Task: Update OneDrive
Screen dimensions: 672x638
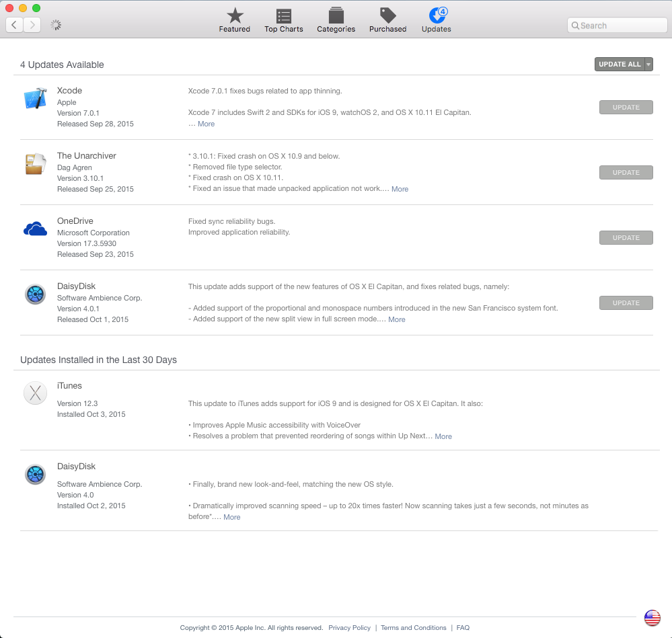Action: 626,237
